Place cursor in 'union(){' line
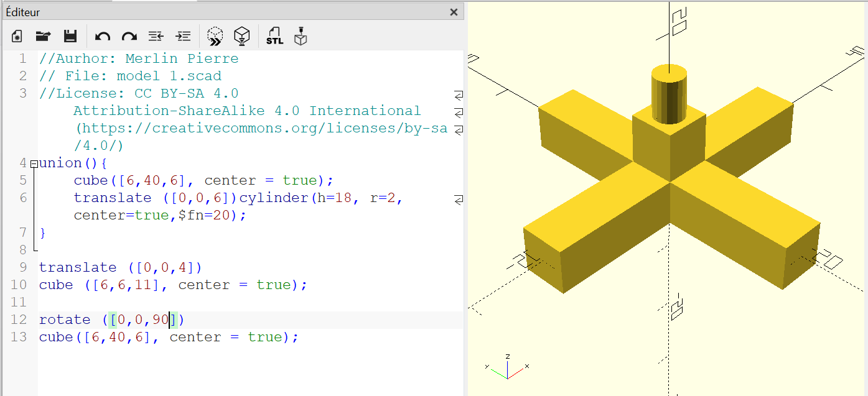This screenshot has width=868, height=396. click(x=73, y=163)
